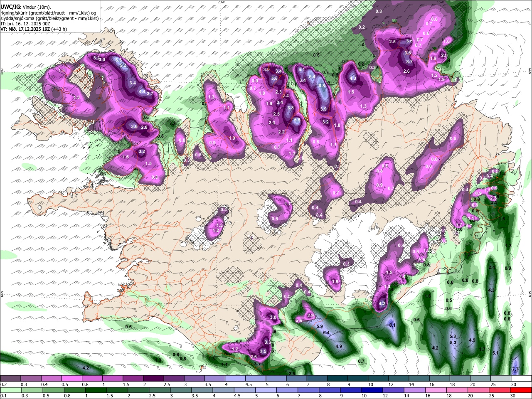Click the 4.4 snowfall value
Screen dimensions: 532x399
click(142, 91)
